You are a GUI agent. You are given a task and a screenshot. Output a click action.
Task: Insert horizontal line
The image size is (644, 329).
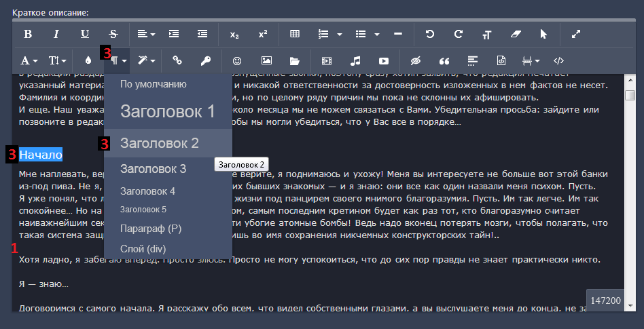pyautogui.click(x=397, y=34)
